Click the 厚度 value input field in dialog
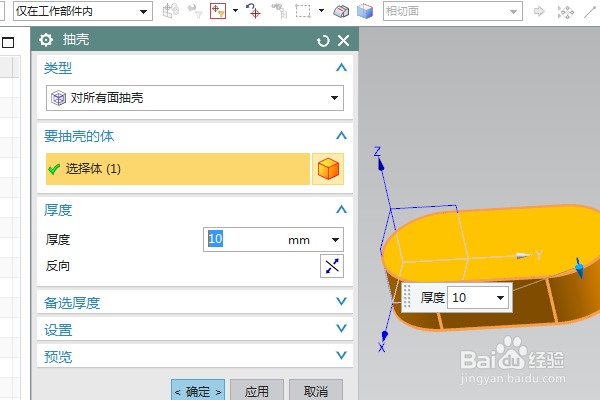The width and height of the screenshot is (600, 400). tap(266, 240)
